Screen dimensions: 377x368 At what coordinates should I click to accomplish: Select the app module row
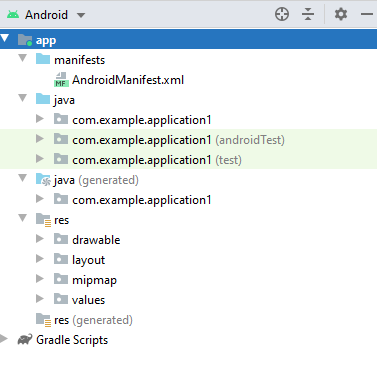coord(188,39)
